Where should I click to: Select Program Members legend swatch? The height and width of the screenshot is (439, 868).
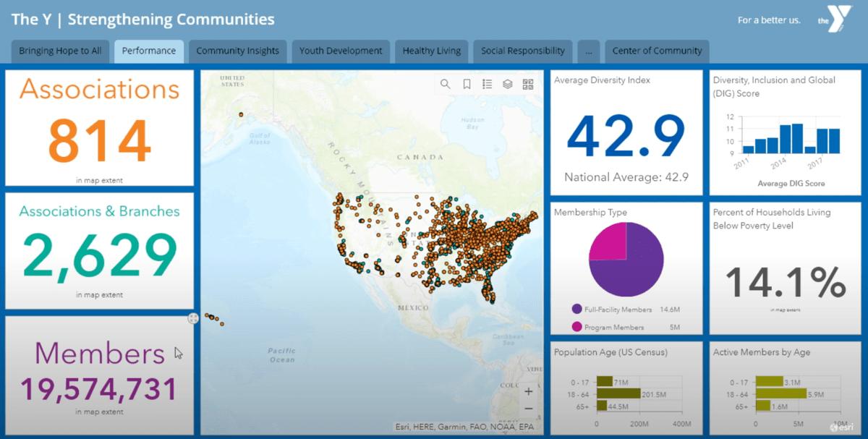[x=576, y=327]
